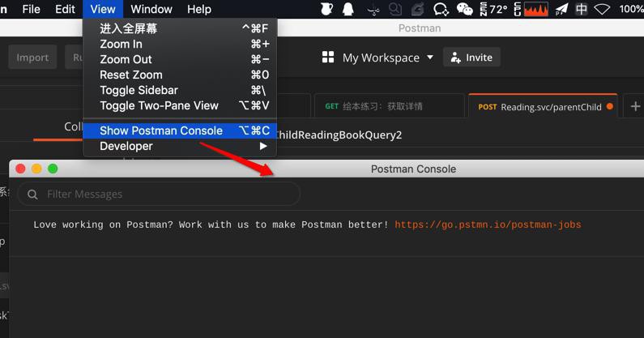Screen dimensions: 644x338
Task: Select Zoom In from View menu
Action: [x=180, y=44]
